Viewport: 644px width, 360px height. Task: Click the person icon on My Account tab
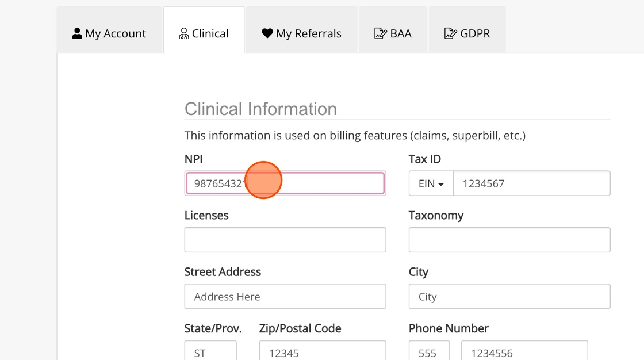pos(77,33)
